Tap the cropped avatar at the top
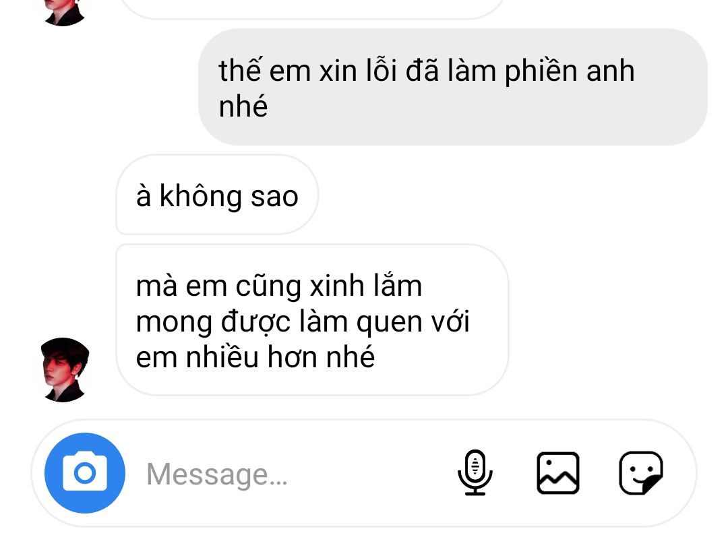Image resolution: width=728 pixels, height=560 pixels. (x=65, y=13)
